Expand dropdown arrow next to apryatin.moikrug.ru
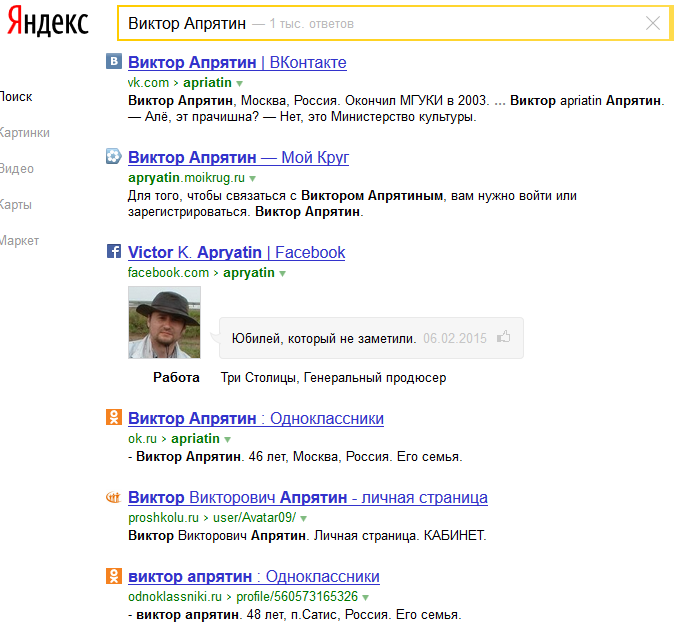 click(253, 178)
